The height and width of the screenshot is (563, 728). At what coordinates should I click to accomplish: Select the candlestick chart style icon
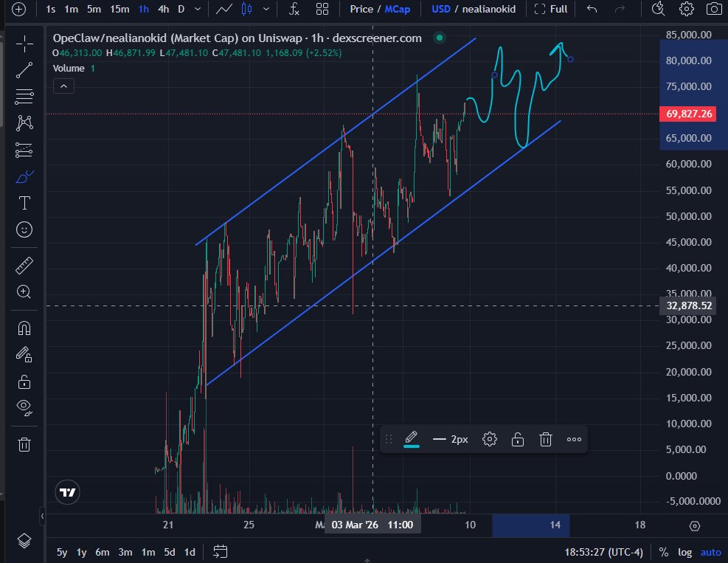pyautogui.click(x=247, y=9)
